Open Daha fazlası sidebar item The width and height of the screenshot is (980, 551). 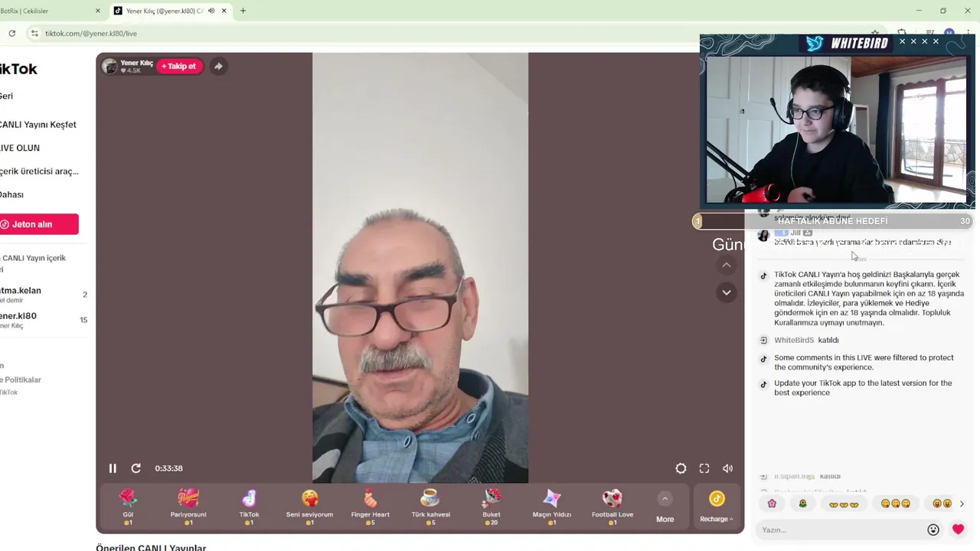click(x=12, y=194)
